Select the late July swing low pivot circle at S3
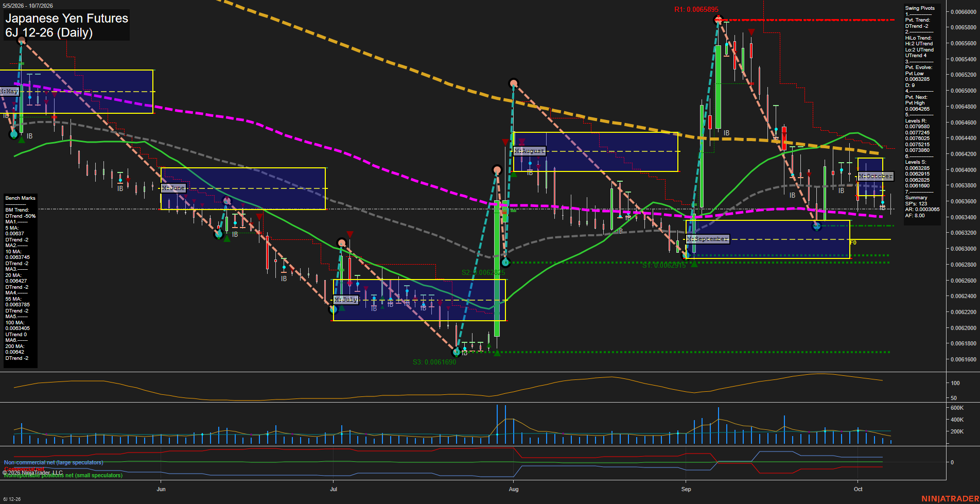Screen dimensions: 980x504 pyautogui.click(x=456, y=352)
